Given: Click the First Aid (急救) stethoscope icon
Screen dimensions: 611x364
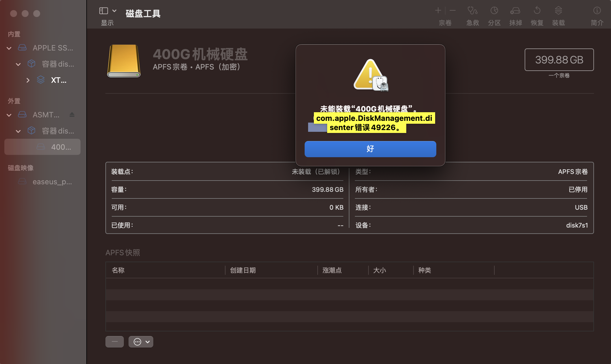Looking at the screenshot, I should click(x=472, y=11).
